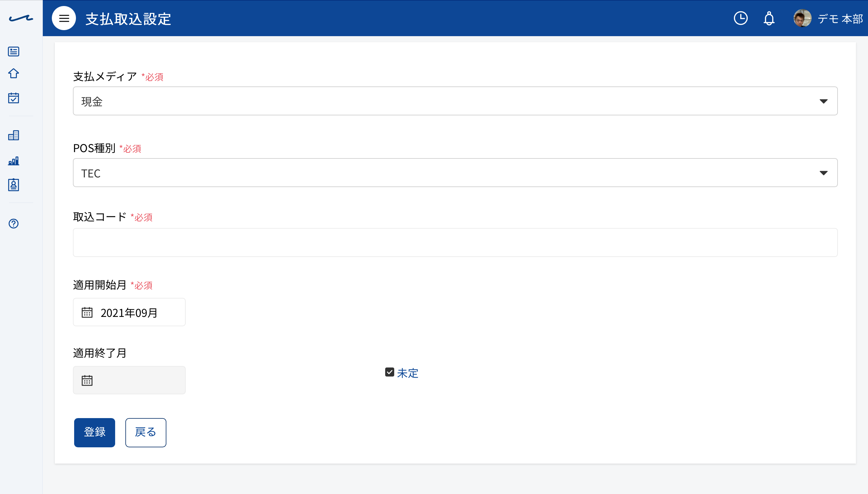Image resolution: width=868 pixels, height=494 pixels.
Task: Open the POS種別 dropdown showing TEC
Action: [455, 173]
